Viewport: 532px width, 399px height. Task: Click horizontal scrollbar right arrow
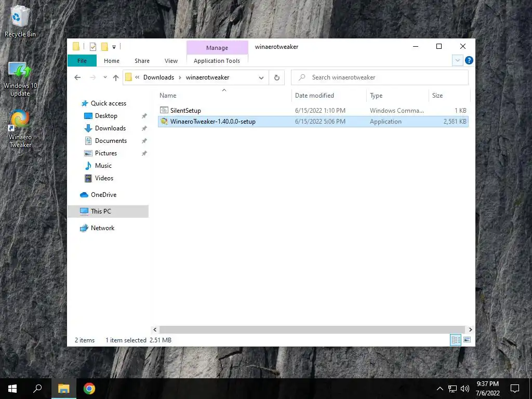pos(470,329)
